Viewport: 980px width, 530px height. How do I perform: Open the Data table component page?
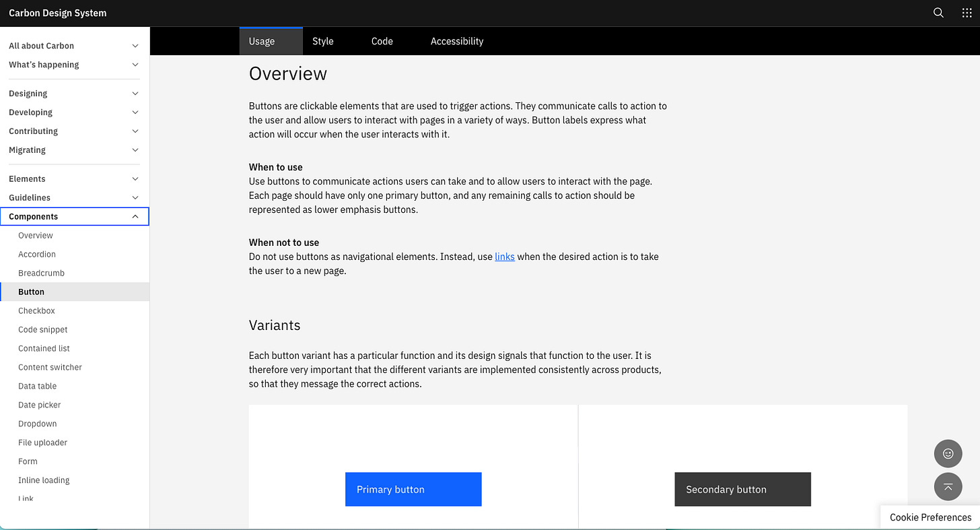click(75, 387)
